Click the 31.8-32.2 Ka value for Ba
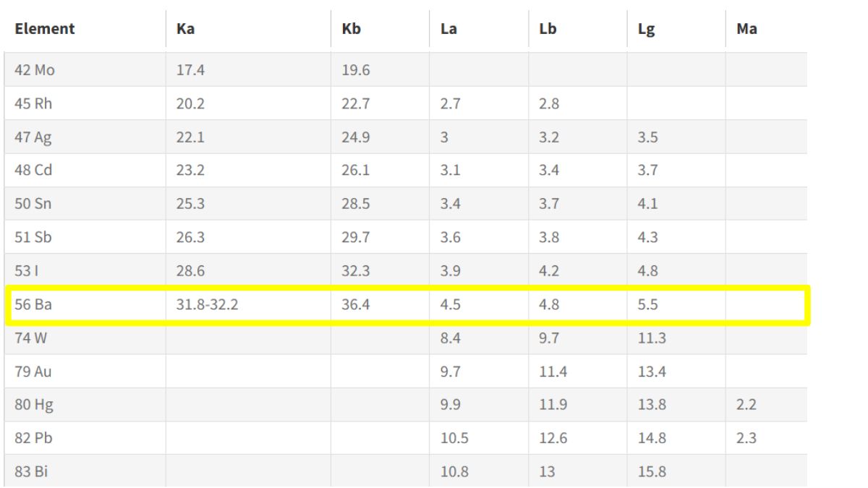 click(x=208, y=304)
